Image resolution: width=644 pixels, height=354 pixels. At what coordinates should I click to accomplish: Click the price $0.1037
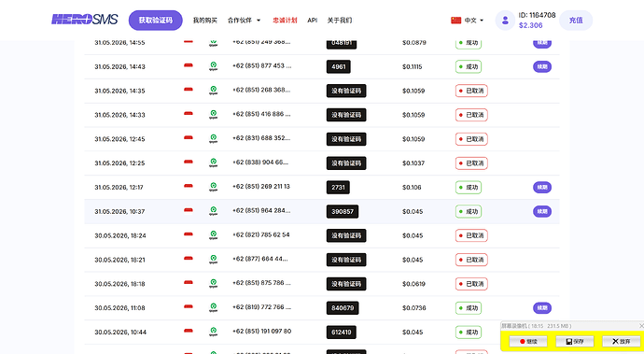413,163
